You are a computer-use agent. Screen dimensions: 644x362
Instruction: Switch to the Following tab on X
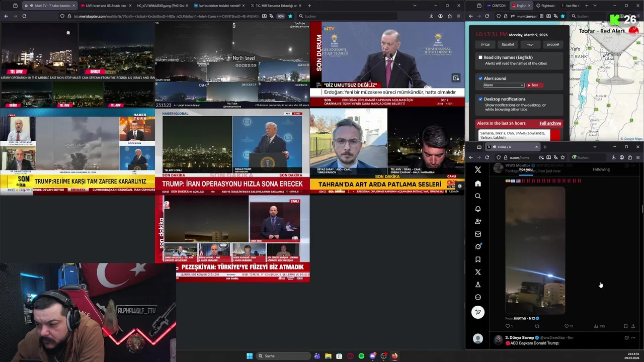click(601, 169)
